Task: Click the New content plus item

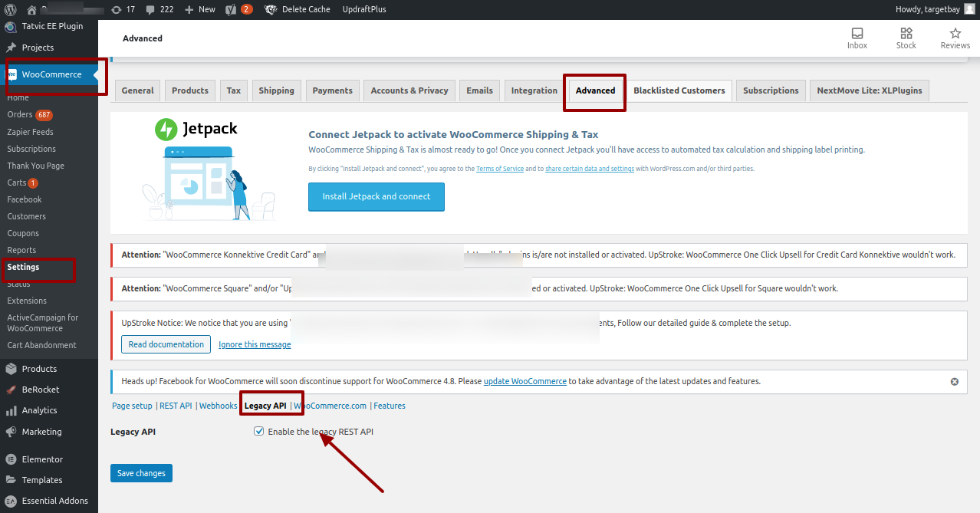Action: point(200,9)
